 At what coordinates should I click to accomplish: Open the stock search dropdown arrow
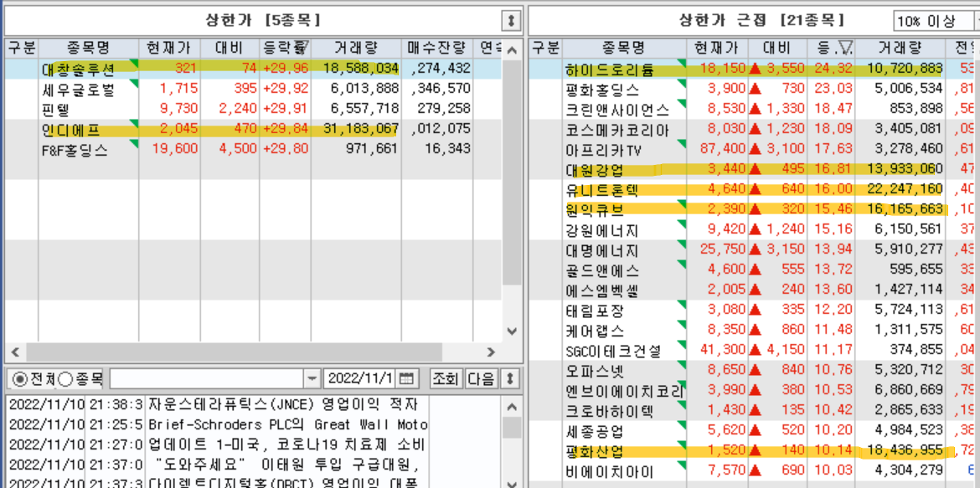(312, 378)
